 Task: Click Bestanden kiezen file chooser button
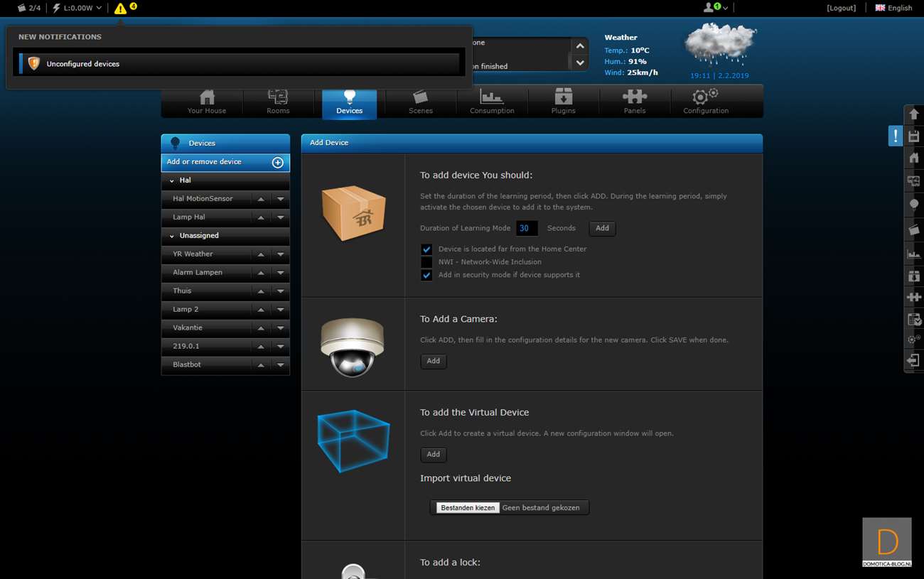coord(468,508)
